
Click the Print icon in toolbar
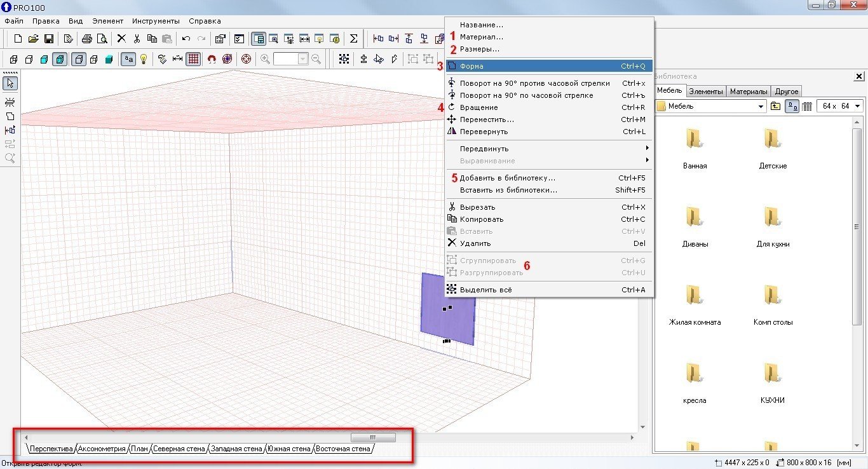(x=87, y=39)
